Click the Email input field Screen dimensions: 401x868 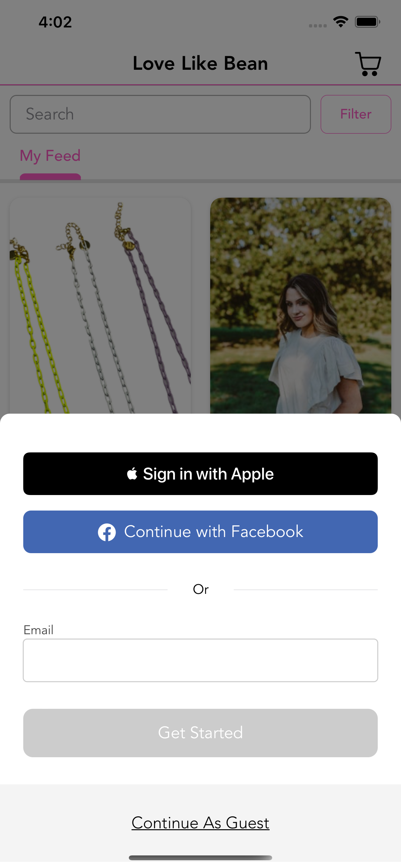200,660
